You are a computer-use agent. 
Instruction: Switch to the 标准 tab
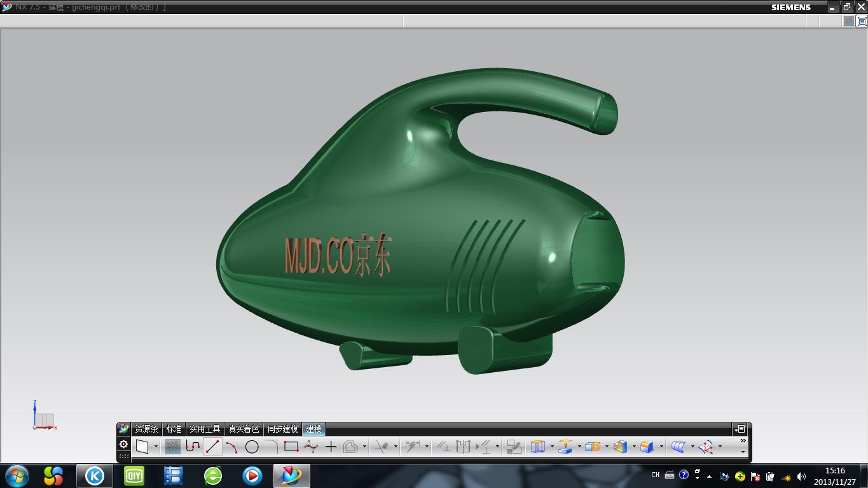click(x=174, y=429)
